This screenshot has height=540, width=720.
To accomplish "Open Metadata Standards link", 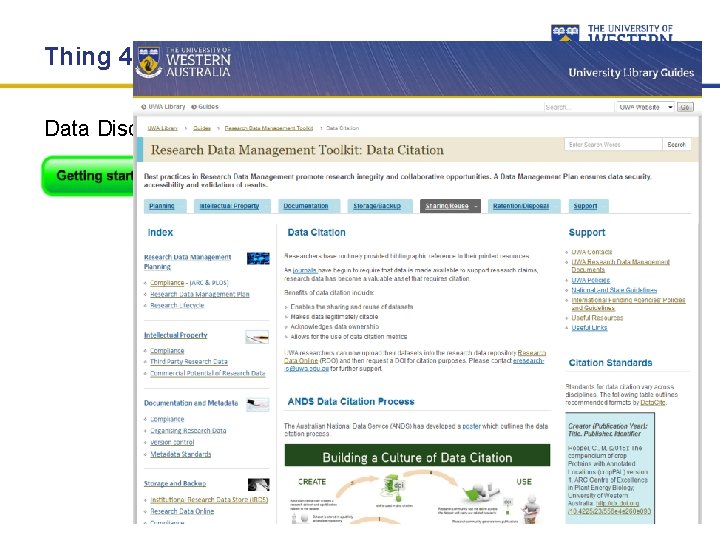I will [x=181, y=454].
